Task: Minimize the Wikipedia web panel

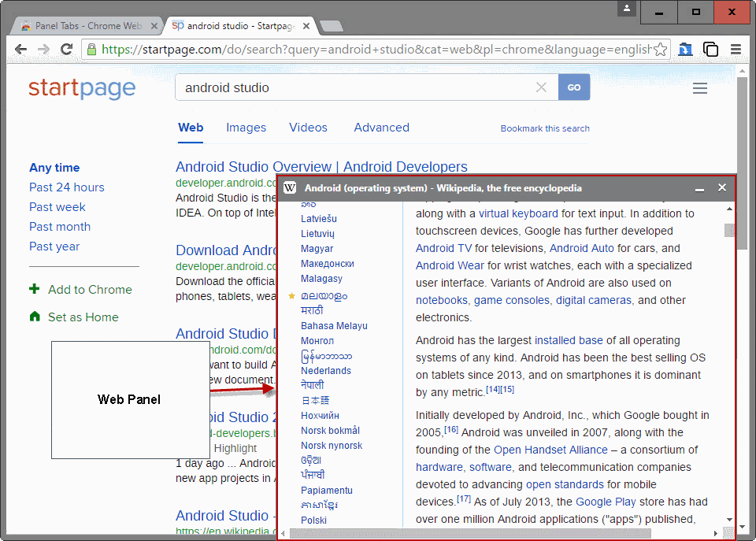Action: click(699, 188)
